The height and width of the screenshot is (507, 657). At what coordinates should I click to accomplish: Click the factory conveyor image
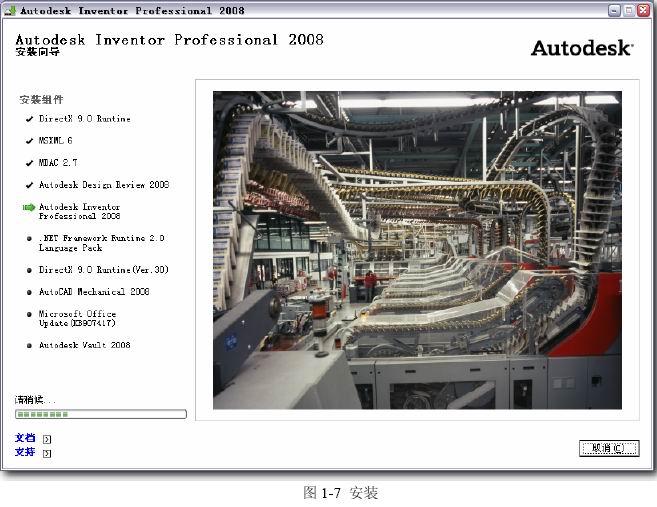pos(417,250)
